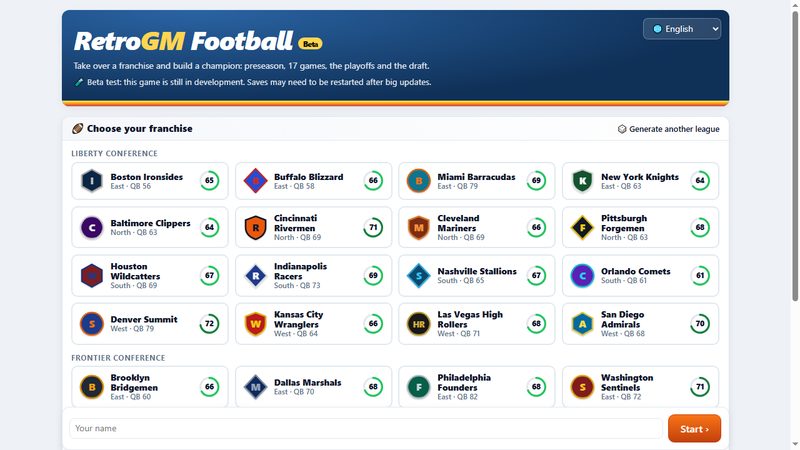Viewport: 800px width, 450px height.
Task: Select Orlando Comets franchise card
Action: 640,276
